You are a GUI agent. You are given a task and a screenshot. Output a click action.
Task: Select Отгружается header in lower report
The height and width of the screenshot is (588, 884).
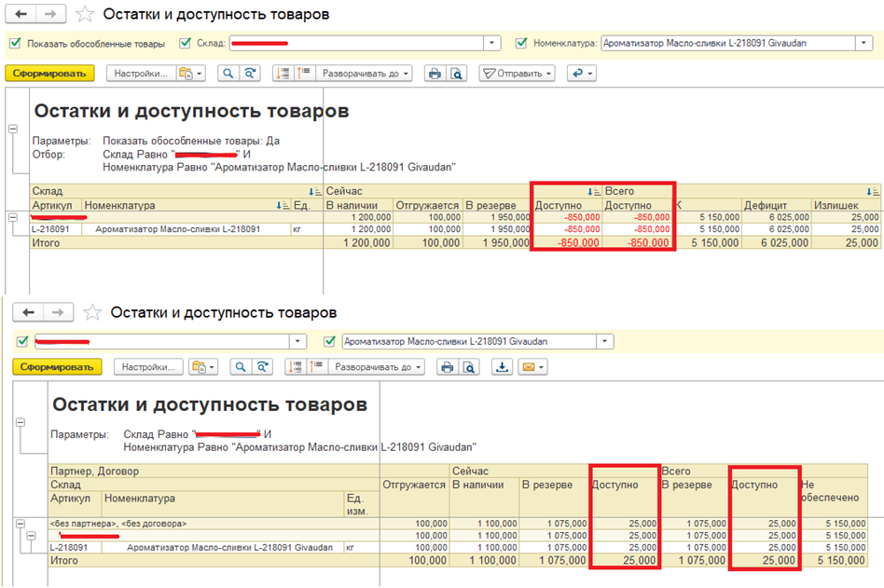point(414,485)
